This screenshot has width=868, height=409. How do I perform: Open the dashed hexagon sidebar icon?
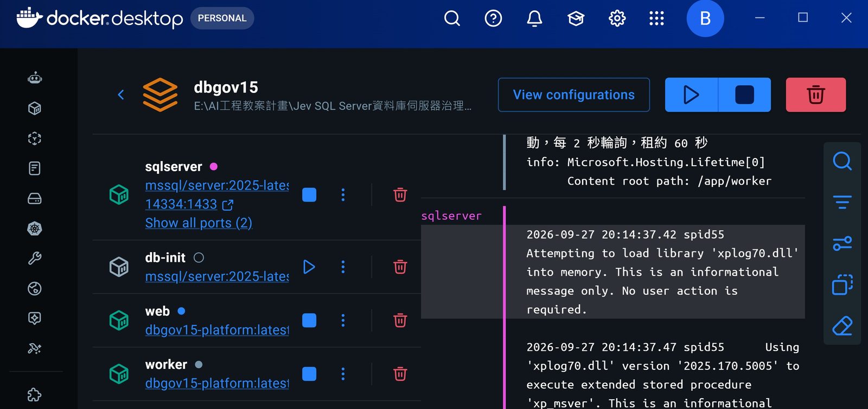coord(35,139)
